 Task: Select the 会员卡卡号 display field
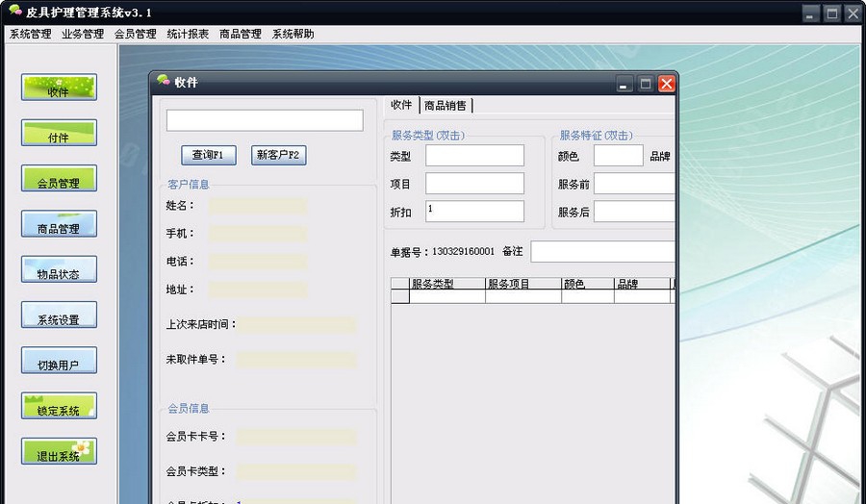(x=296, y=438)
